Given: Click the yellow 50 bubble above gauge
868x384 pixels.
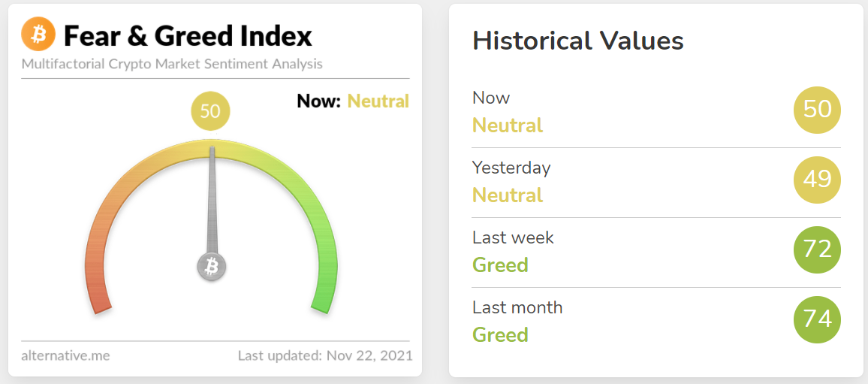Looking at the screenshot, I should pos(210,111).
